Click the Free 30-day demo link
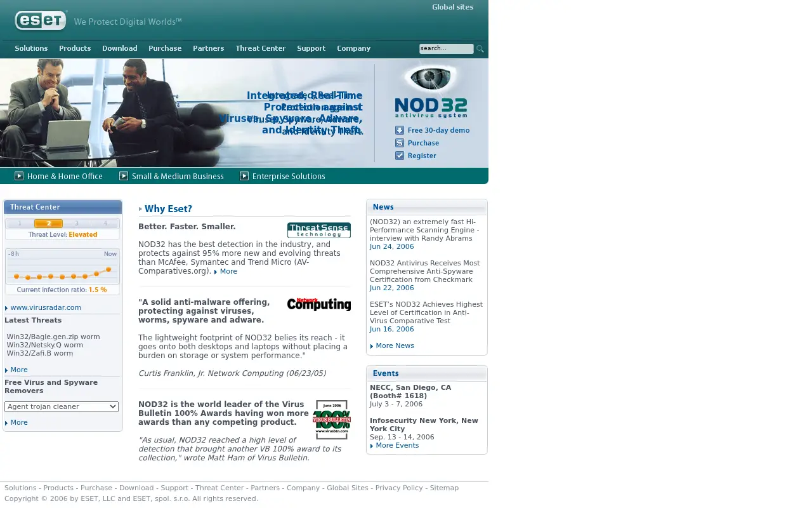This screenshot has width=812, height=508. coord(439,130)
